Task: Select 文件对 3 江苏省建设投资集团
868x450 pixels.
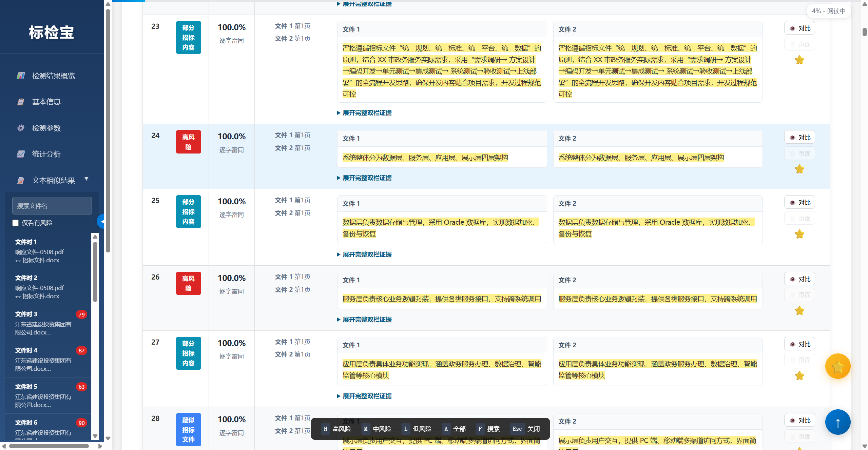Action: pos(48,323)
